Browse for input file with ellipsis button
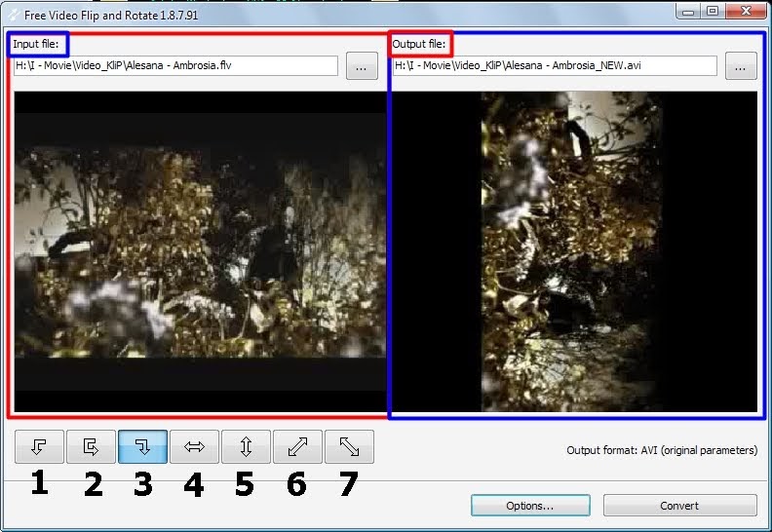Viewport: 772px width, 532px height. pos(362,66)
